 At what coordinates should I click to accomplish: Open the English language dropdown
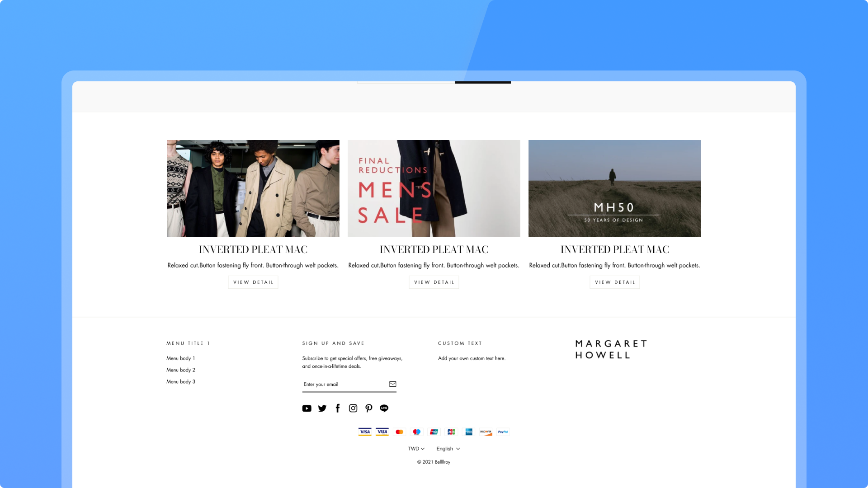coord(448,449)
